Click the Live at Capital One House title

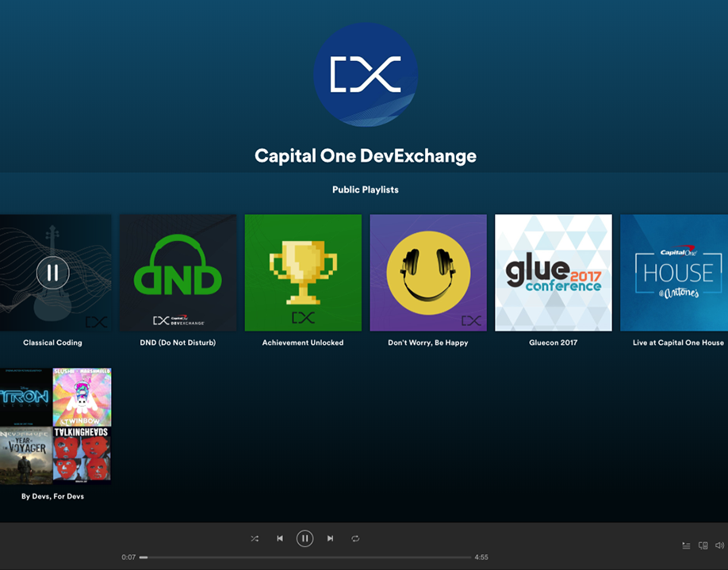(x=678, y=342)
